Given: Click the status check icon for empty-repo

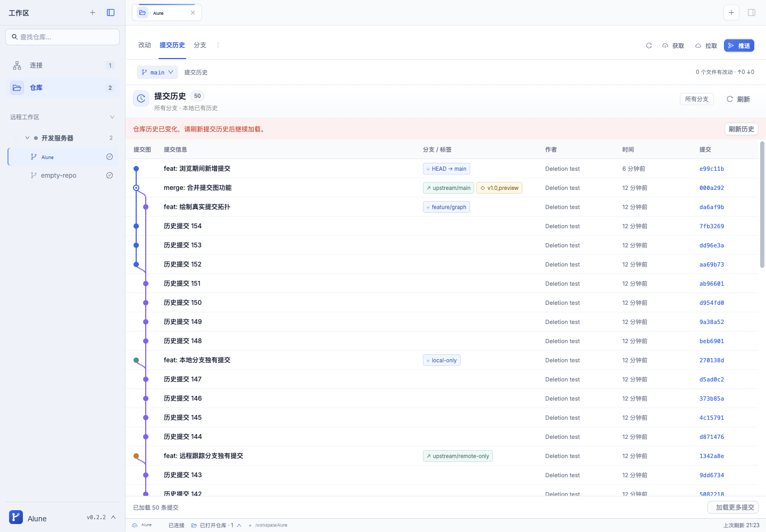Looking at the screenshot, I should tap(110, 176).
